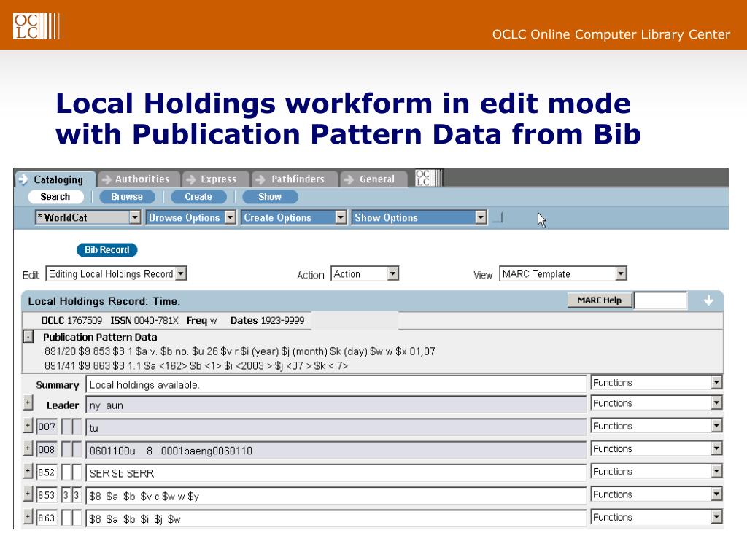Click the 891/41 pattern data line
This screenshot has width=747, height=560.
[x=196, y=366]
